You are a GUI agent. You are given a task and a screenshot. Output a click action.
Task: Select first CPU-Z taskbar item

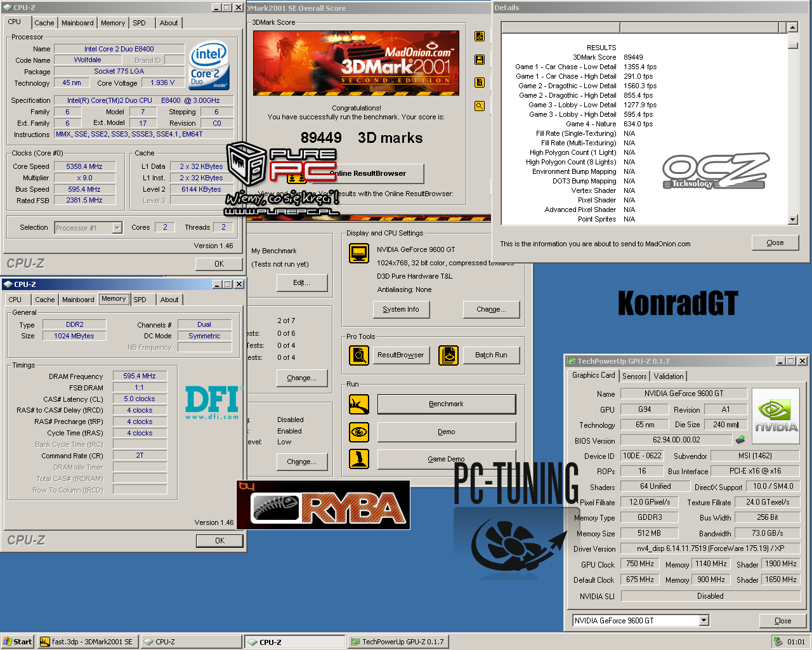(191, 642)
